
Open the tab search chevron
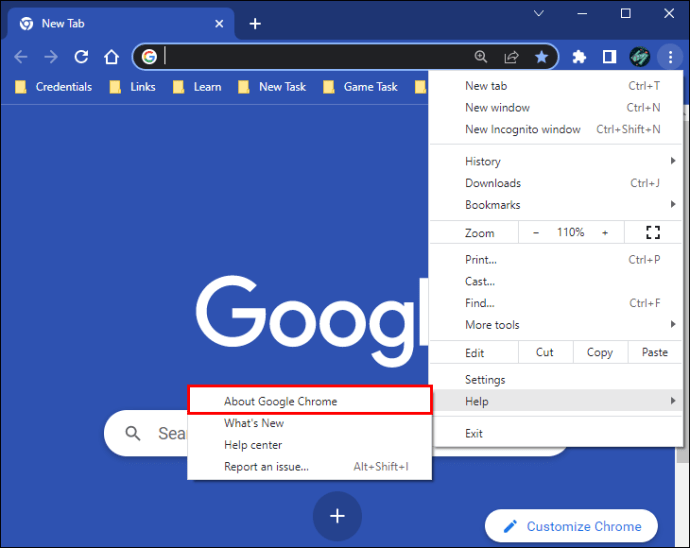(x=539, y=14)
